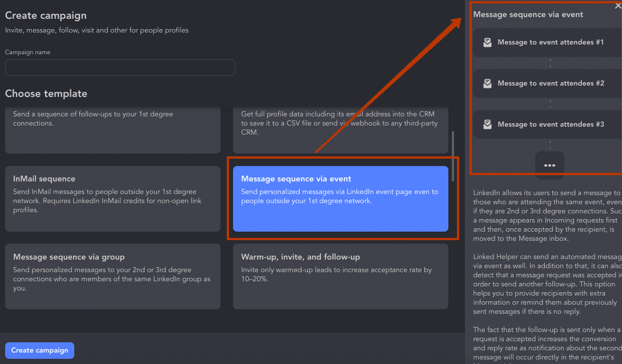This screenshot has height=364, width=622.
Task: Open the ellipsis button below the sequence steps
Action: (x=549, y=165)
